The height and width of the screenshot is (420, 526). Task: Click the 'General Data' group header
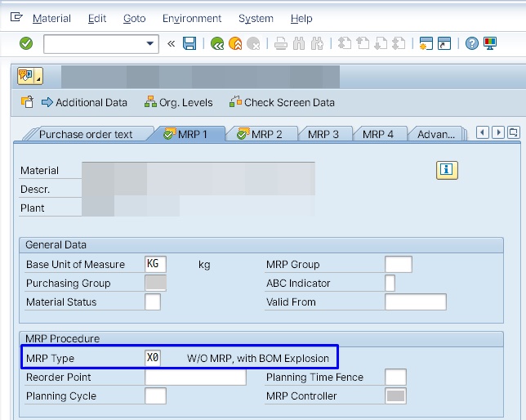click(56, 245)
